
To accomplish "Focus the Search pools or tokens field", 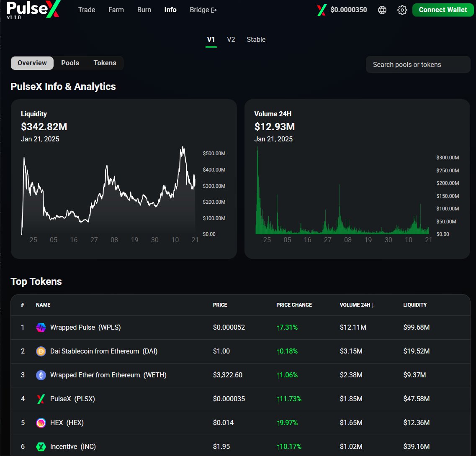I will 418,64.
